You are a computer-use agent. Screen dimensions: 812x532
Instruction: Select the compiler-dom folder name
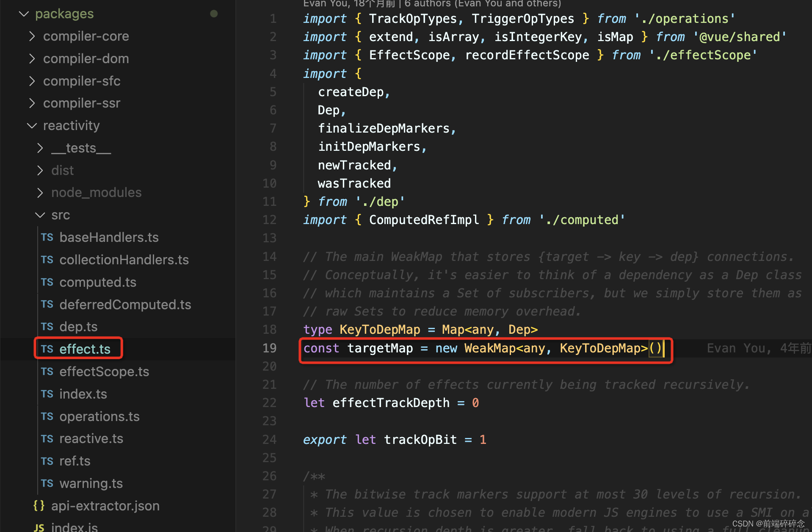pos(86,59)
